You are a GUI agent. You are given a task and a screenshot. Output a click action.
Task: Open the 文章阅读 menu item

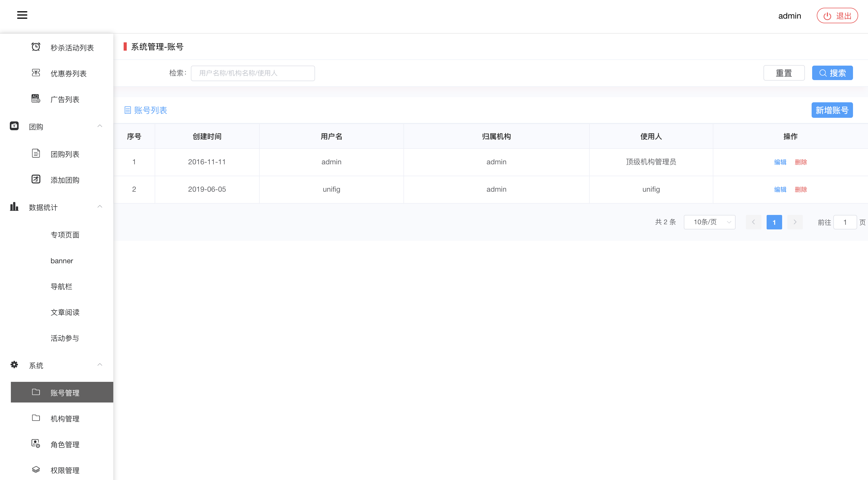click(x=65, y=312)
